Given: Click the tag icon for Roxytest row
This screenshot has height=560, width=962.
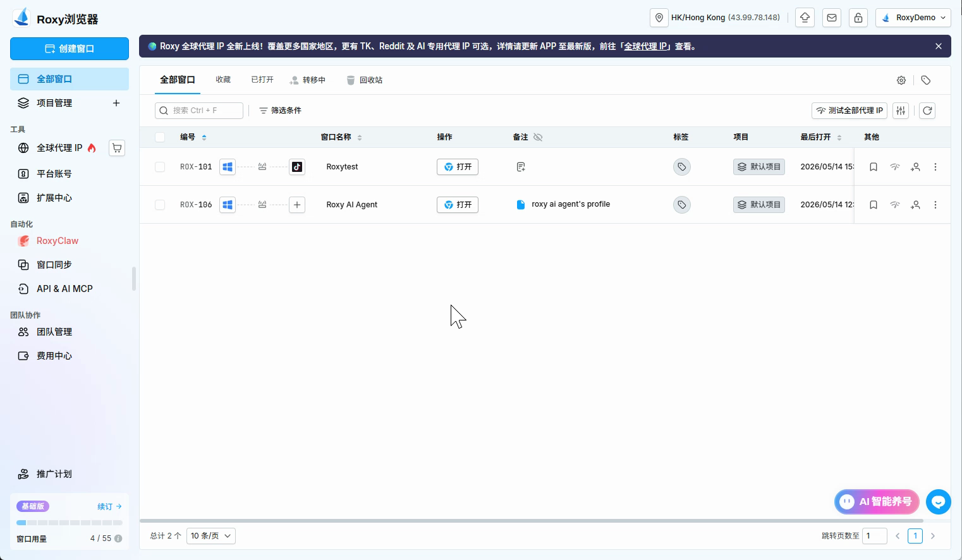Looking at the screenshot, I should coord(682,167).
